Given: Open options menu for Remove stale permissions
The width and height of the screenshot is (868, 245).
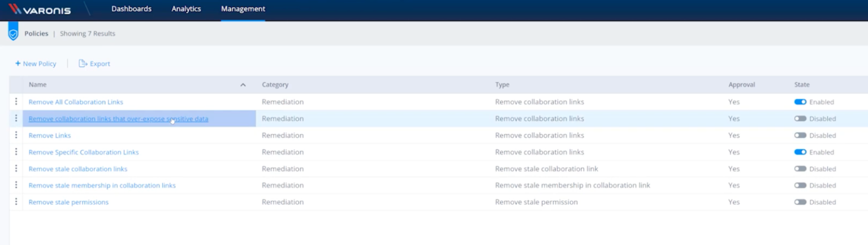Looking at the screenshot, I should (x=16, y=202).
